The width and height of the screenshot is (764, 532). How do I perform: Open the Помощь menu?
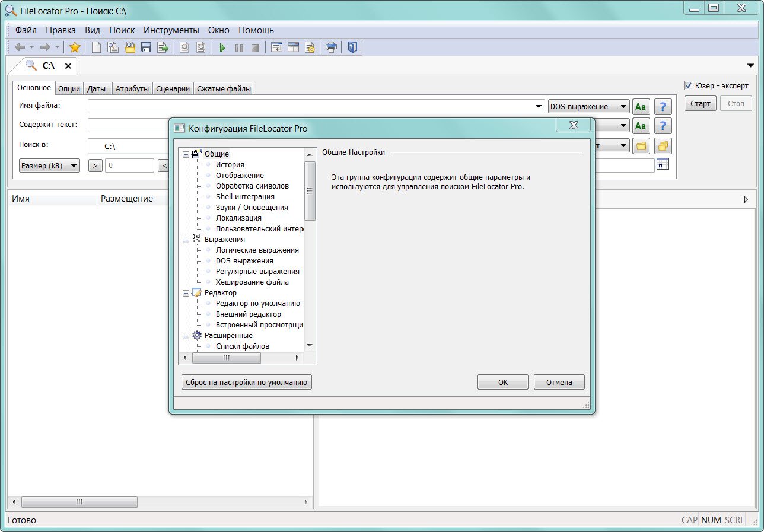click(256, 30)
